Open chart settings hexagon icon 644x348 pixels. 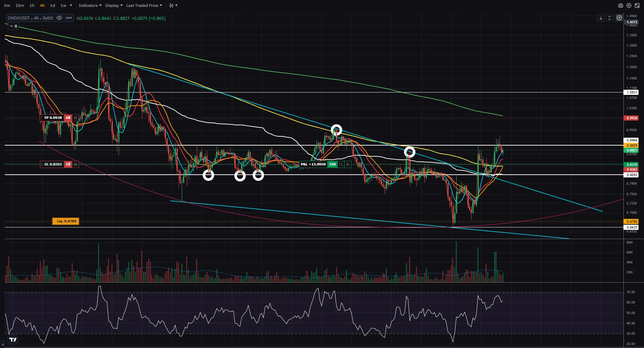click(629, 5)
